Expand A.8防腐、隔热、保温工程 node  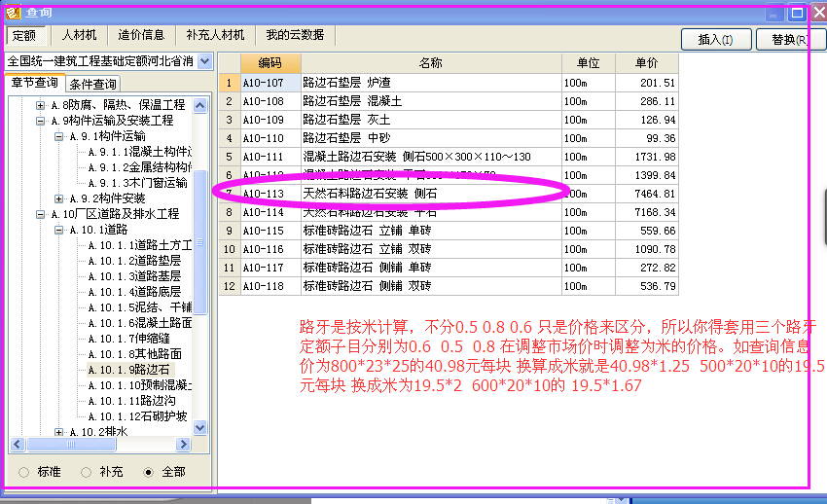pos(40,105)
